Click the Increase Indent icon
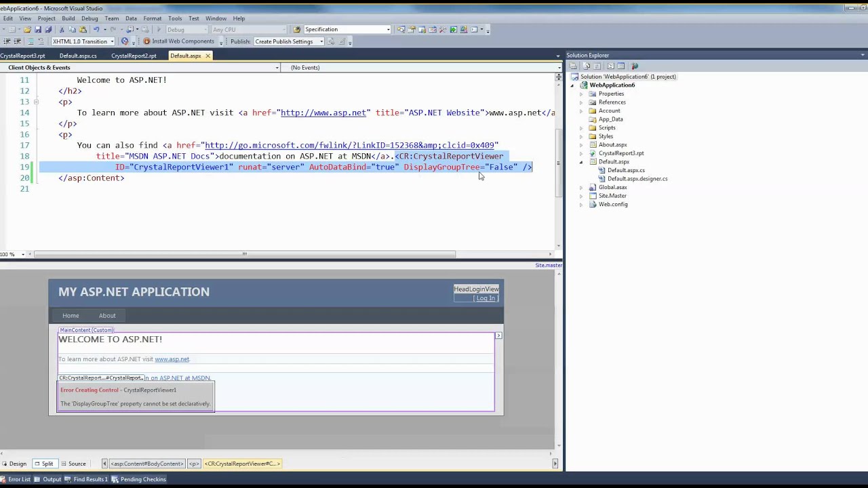The width and height of the screenshot is (868, 488). click(17, 41)
